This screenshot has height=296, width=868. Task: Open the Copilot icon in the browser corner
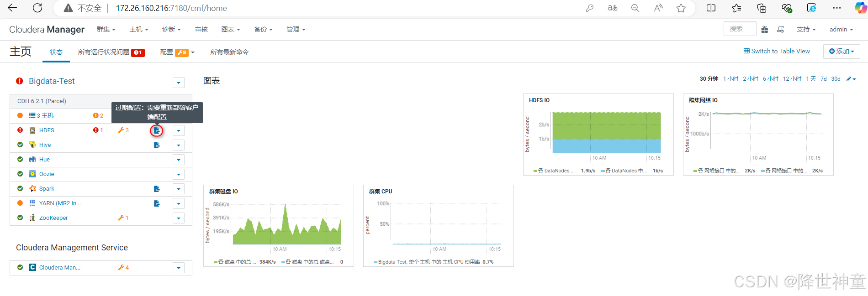861,8
